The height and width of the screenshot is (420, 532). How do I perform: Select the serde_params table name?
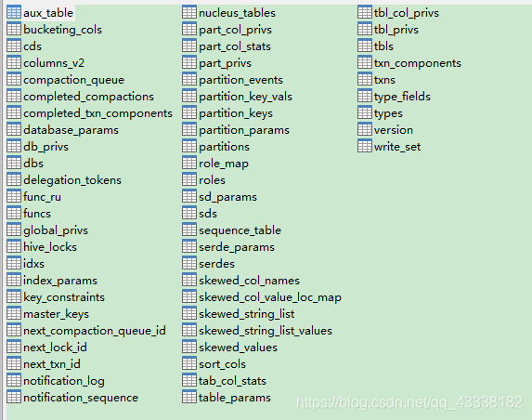(x=237, y=247)
